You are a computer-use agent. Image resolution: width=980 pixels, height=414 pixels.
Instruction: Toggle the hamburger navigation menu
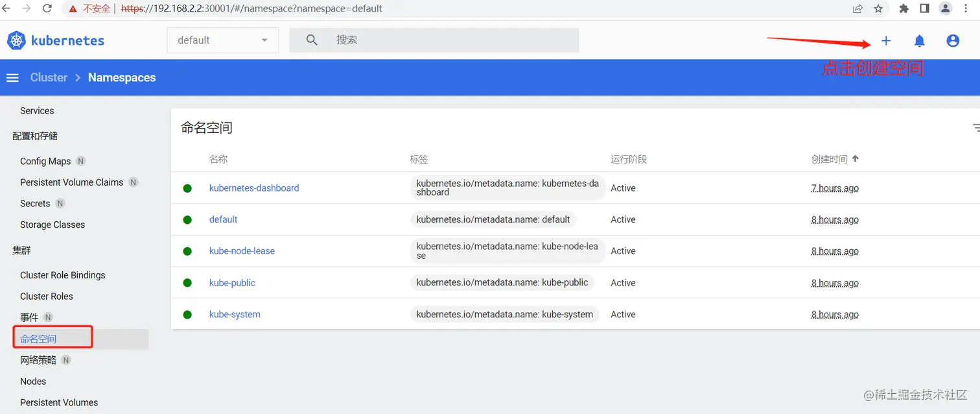click(12, 78)
